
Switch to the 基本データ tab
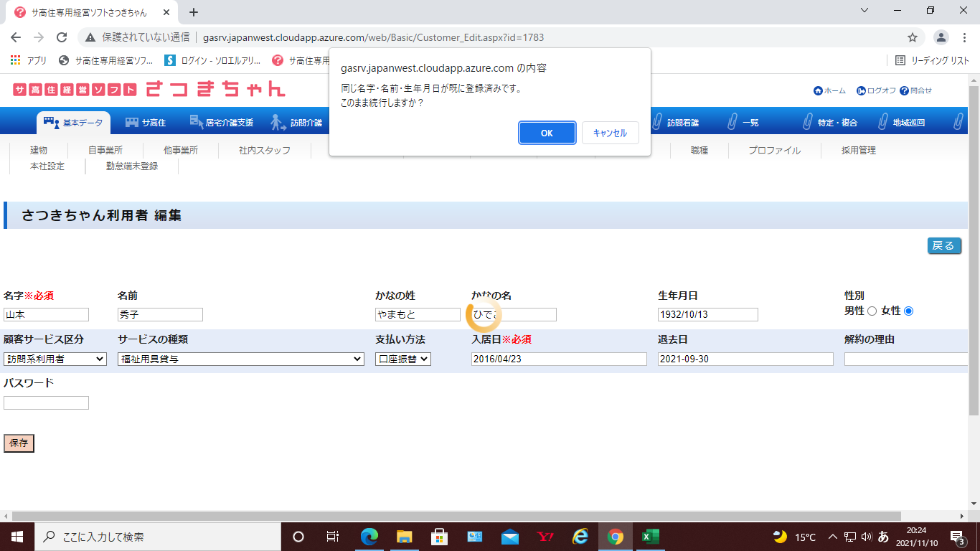coord(74,123)
